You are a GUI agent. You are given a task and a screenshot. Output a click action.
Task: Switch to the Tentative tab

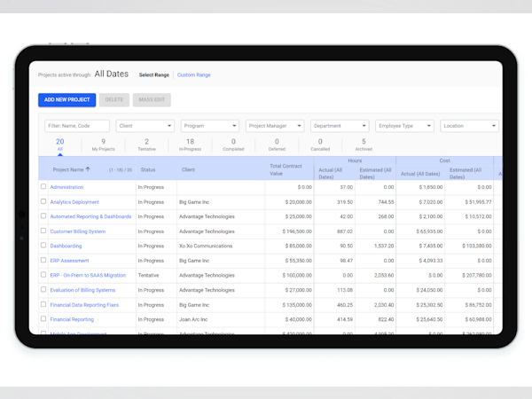coord(146,145)
